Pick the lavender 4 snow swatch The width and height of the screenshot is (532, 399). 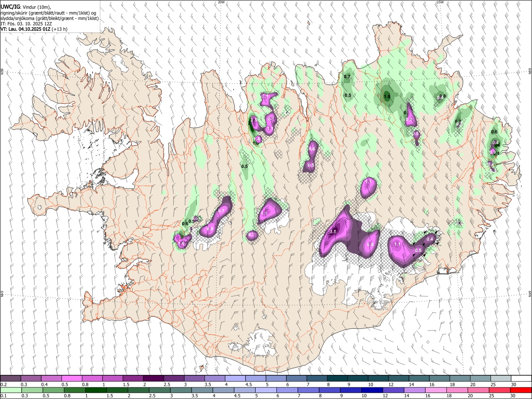click(235, 378)
